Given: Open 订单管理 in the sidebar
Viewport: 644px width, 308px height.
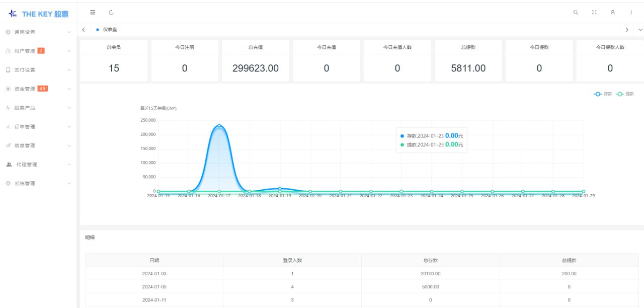Looking at the screenshot, I should click(38, 127).
